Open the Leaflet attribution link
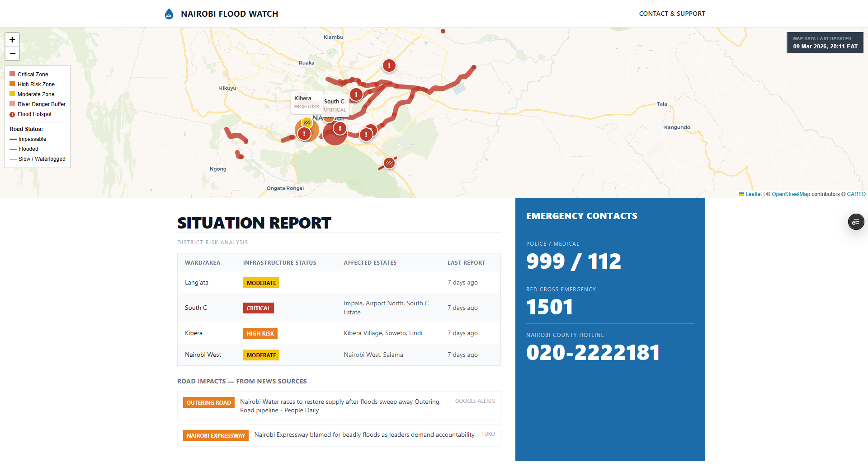 (x=753, y=194)
